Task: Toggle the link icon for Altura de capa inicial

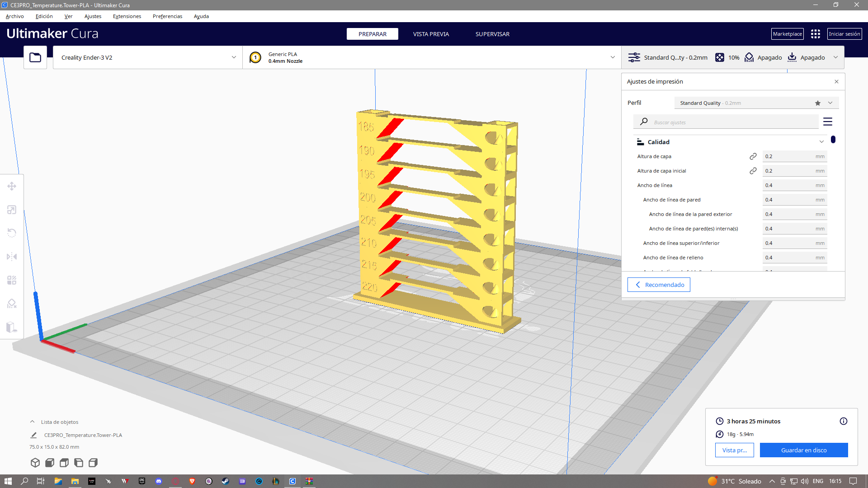Action: pyautogui.click(x=753, y=171)
